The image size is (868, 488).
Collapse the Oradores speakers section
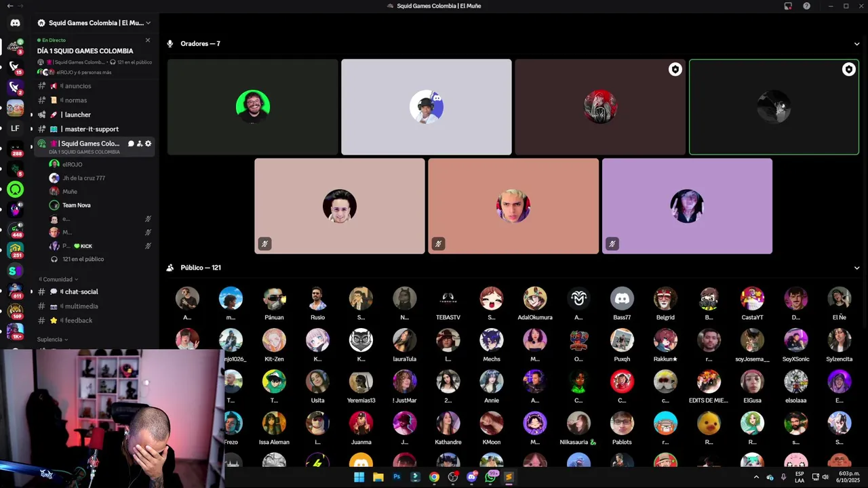856,44
